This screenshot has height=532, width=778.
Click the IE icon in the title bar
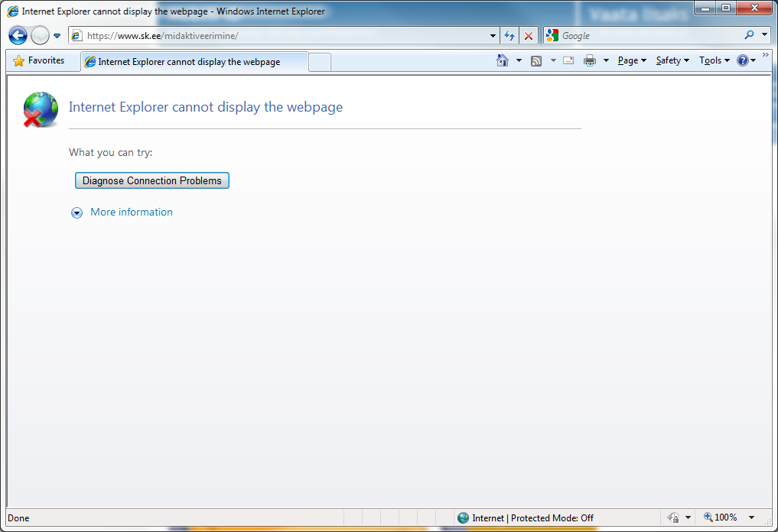click(x=13, y=11)
